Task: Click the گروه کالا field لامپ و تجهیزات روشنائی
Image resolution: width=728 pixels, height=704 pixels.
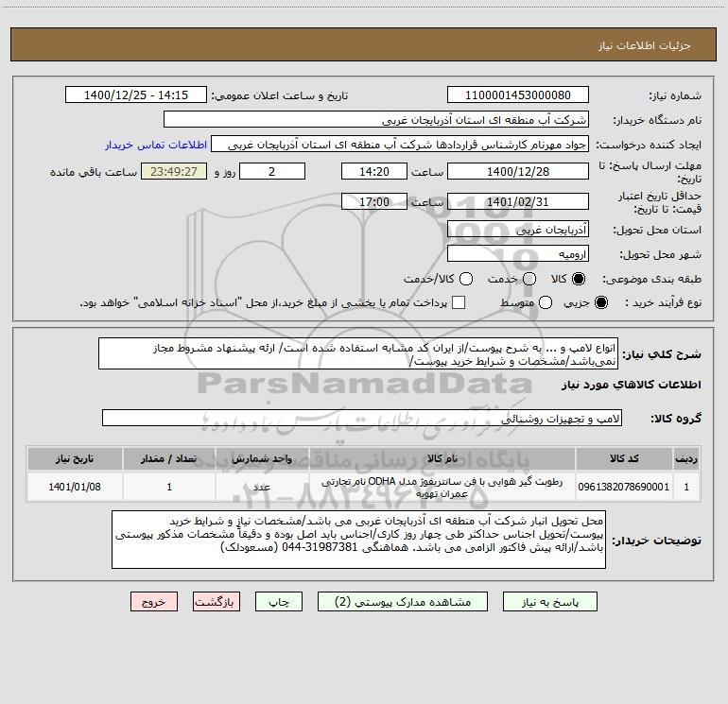Action: [x=362, y=418]
